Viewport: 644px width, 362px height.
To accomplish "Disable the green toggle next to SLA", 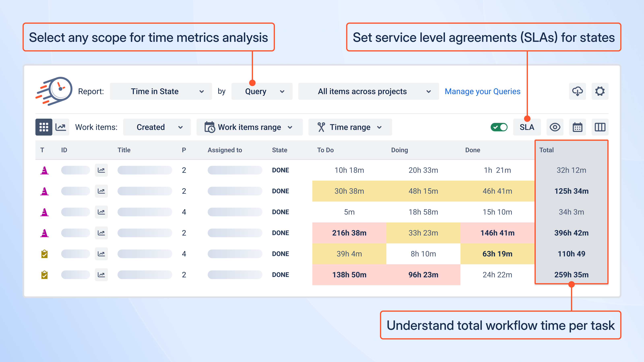I will (499, 127).
